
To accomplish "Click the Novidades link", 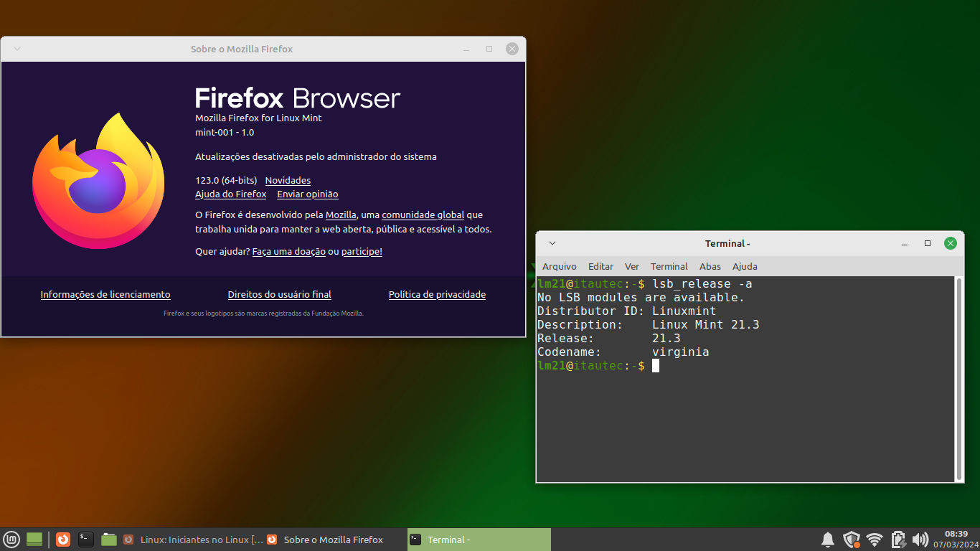I will tap(288, 181).
